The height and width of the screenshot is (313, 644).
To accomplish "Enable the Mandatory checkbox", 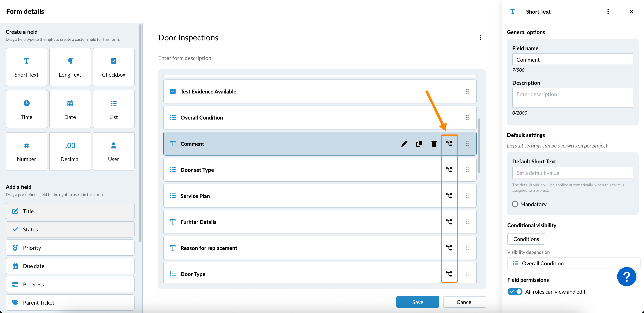I will pyautogui.click(x=515, y=204).
